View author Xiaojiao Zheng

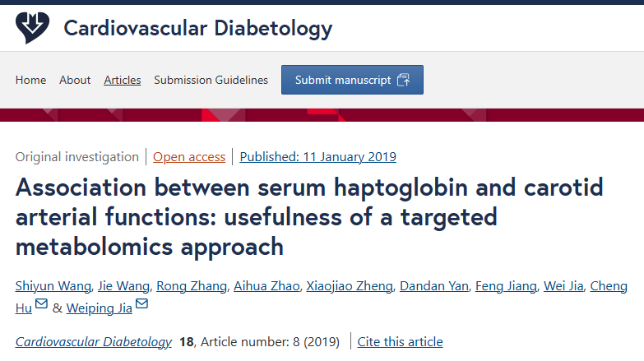[x=350, y=286]
